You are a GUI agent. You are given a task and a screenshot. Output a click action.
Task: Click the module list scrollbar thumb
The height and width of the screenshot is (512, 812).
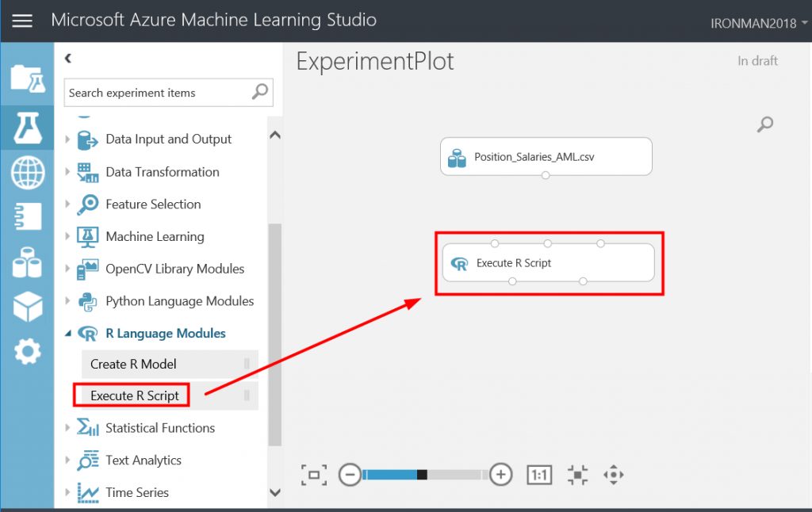(x=275, y=334)
